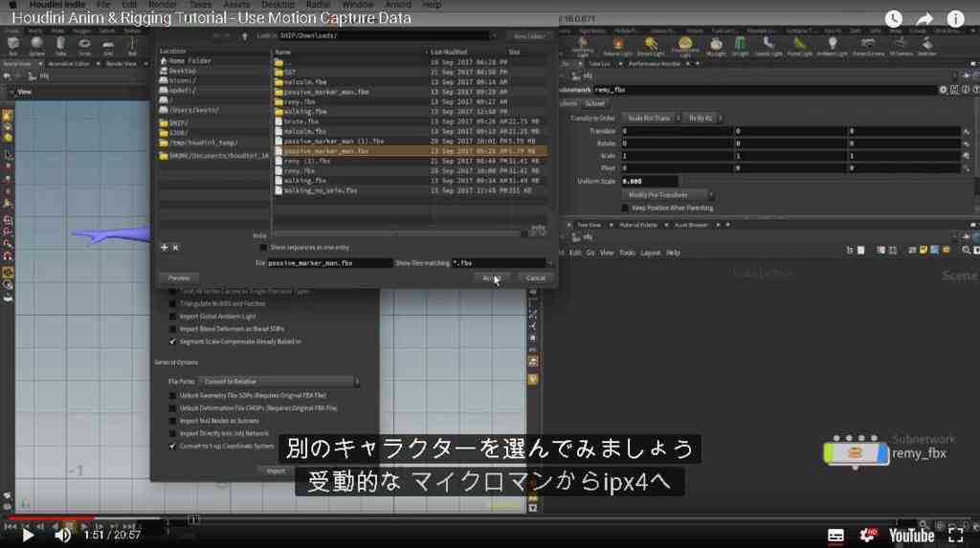Image resolution: width=980 pixels, height=548 pixels.
Task: Toggle Unlock Deformation File CHOPs option
Action: tap(172, 408)
